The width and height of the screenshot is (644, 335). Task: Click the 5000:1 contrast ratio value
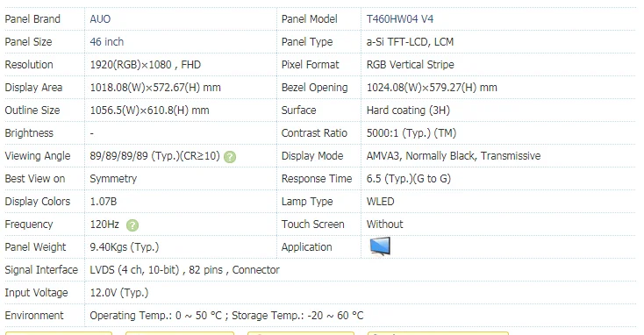point(411,133)
